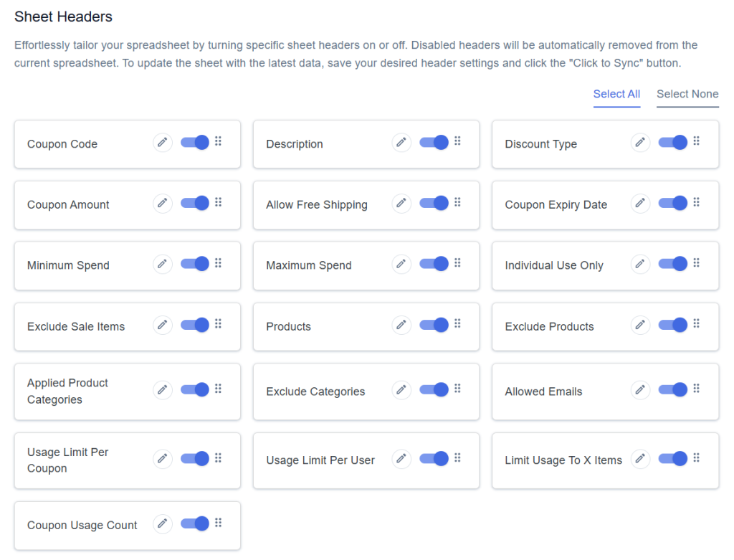Toggle the Exclude Products switch
The width and height of the screenshot is (734, 560).
click(x=672, y=325)
